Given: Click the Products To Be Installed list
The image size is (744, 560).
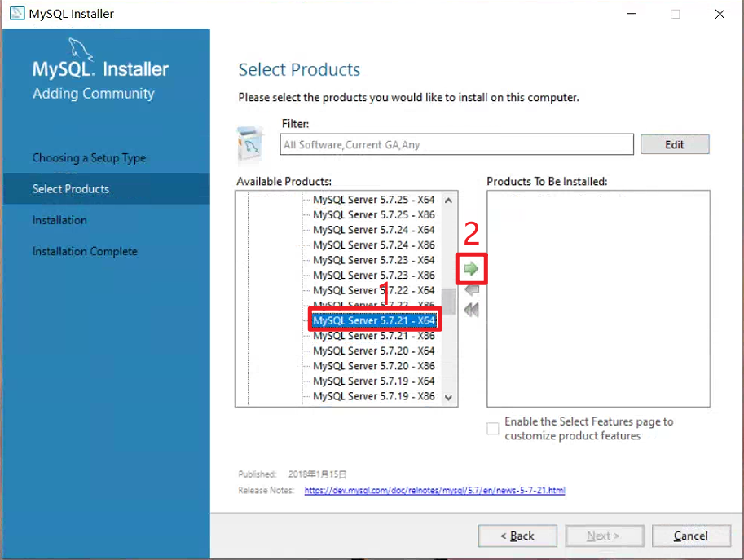Looking at the screenshot, I should [x=598, y=298].
